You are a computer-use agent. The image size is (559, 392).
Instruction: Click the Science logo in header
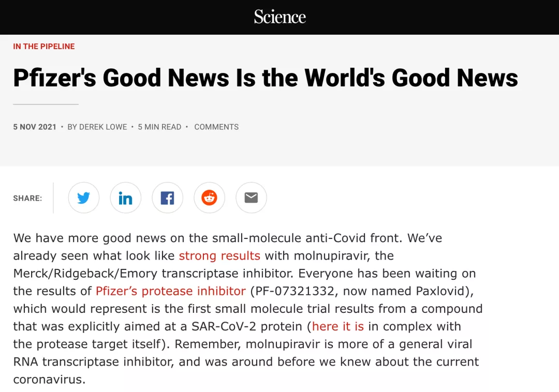click(279, 17)
